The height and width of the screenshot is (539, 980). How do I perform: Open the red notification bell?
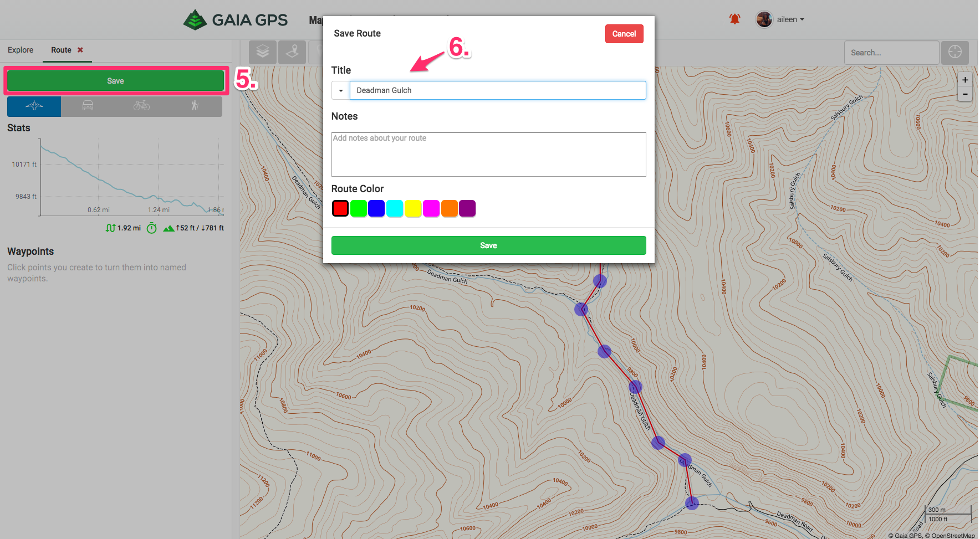pos(734,19)
